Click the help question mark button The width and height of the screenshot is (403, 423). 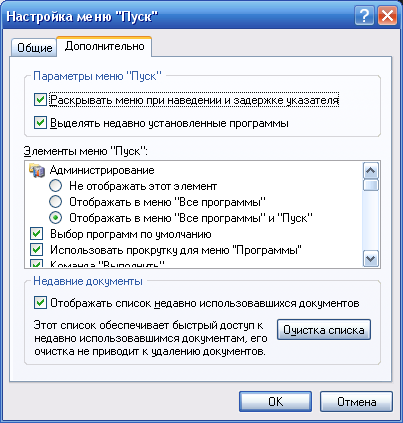click(x=364, y=16)
